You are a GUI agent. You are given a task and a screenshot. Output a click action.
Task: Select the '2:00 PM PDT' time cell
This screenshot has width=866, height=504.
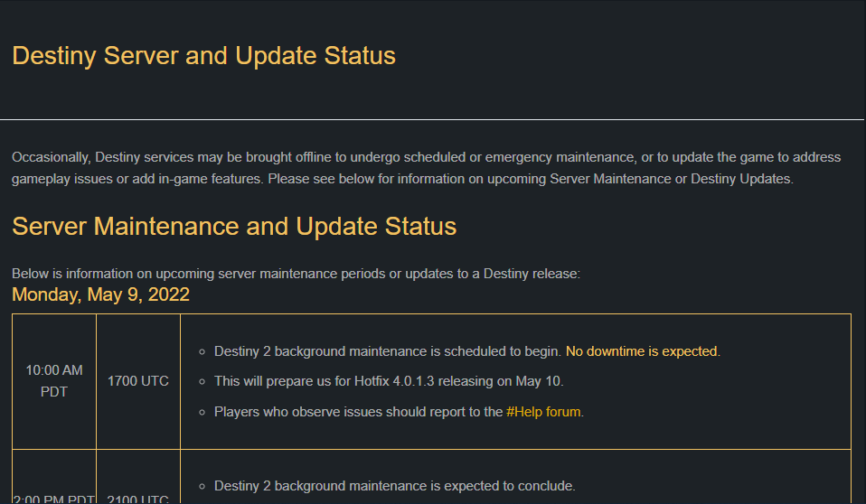coord(54,498)
